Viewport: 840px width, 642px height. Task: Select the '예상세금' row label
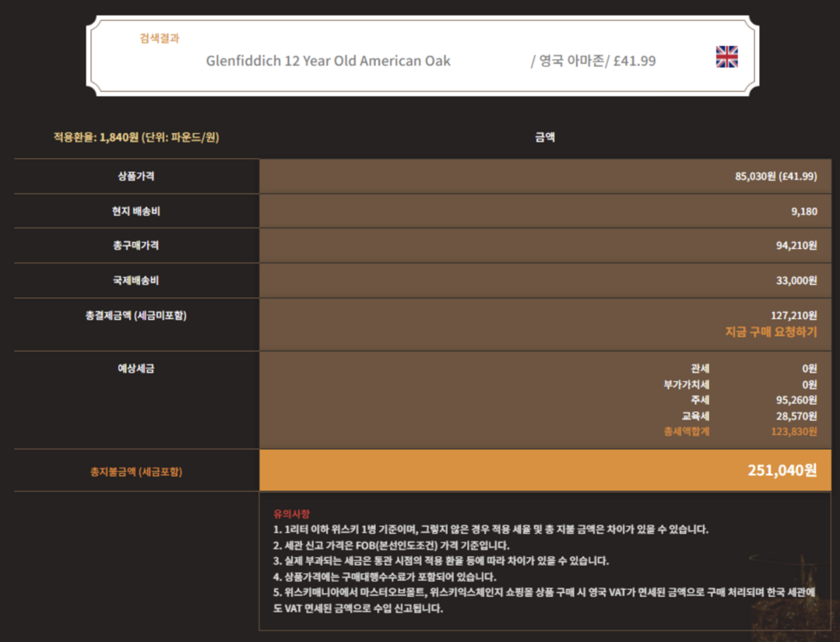point(136,368)
